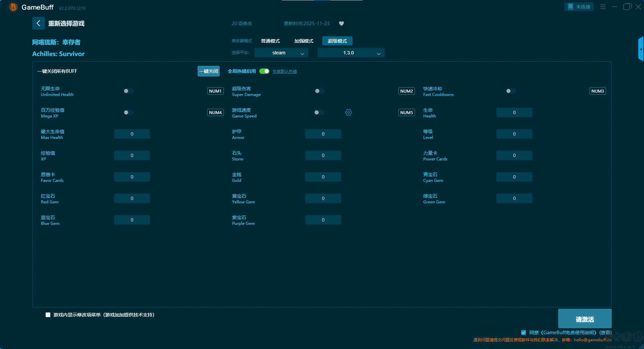Open Game Speed settings gear
The width and height of the screenshot is (644, 349).
click(x=348, y=112)
